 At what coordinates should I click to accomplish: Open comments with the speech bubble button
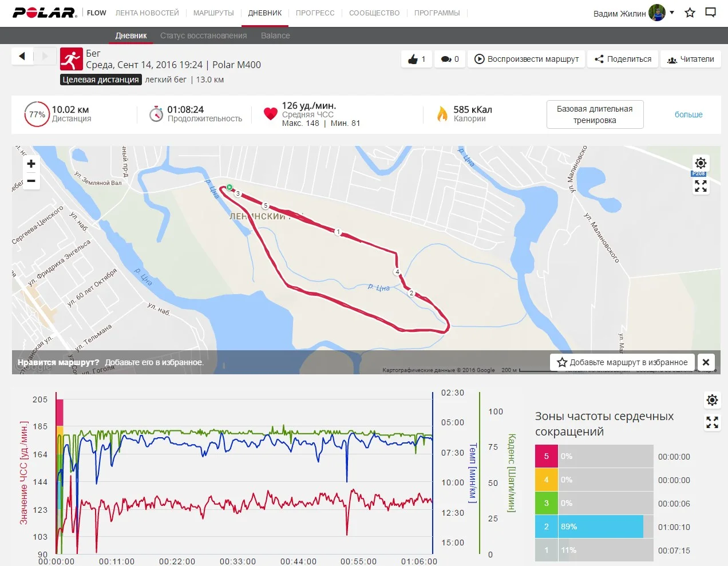pos(450,59)
